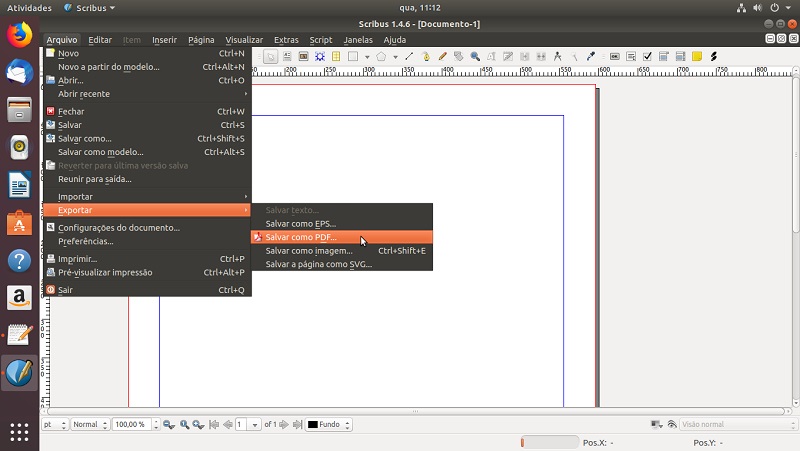This screenshot has height=451, width=800.
Task: Select the Zoom magnifier tool
Action: pos(475,57)
